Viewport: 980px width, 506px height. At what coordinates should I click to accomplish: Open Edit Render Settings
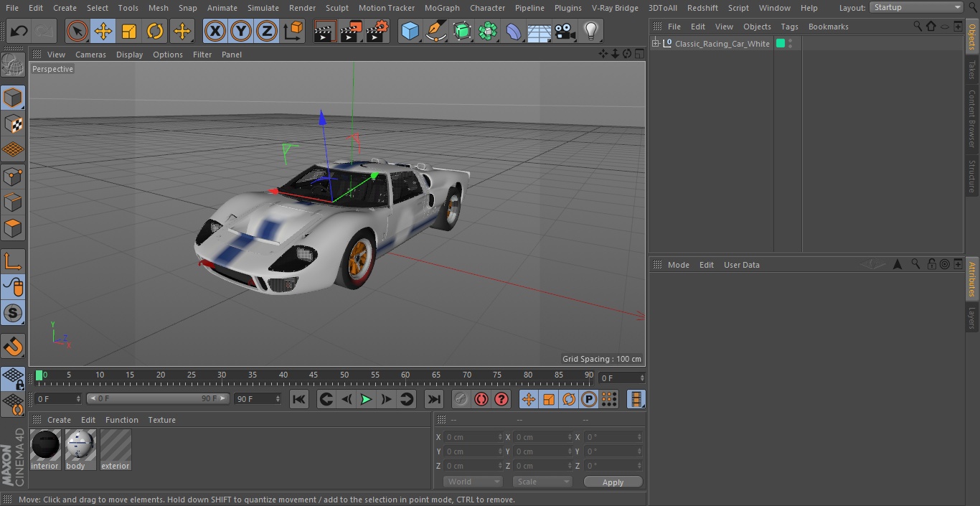(x=377, y=31)
